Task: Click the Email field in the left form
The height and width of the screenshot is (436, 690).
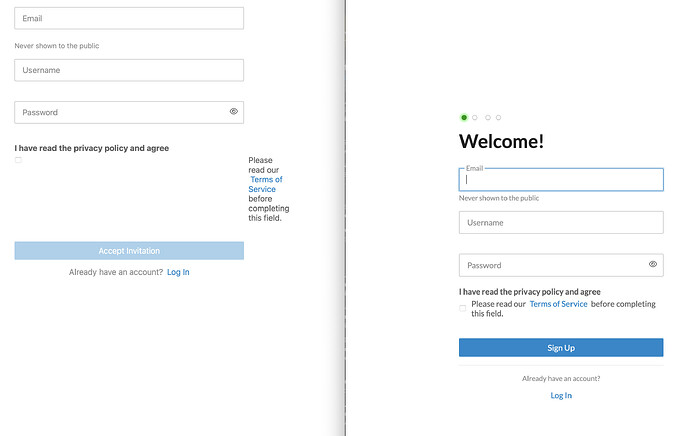Action: tap(129, 18)
